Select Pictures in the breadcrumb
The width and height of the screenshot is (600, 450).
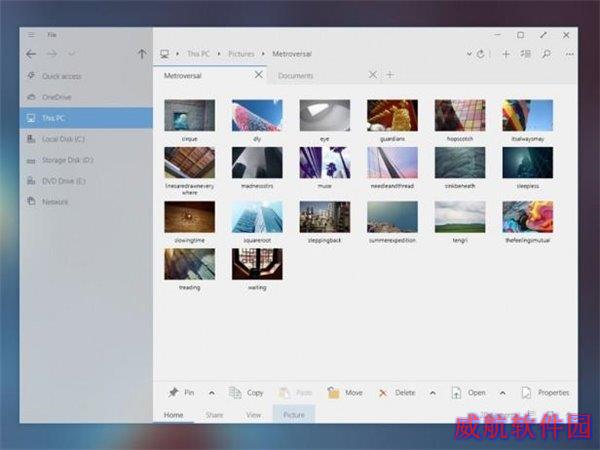click(x=241, y=54)
